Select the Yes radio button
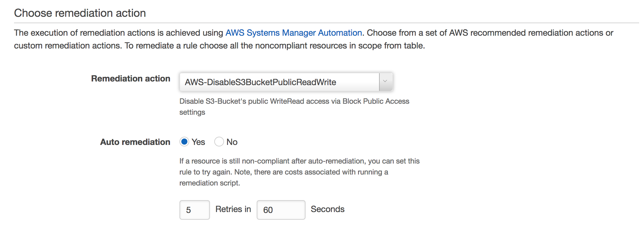 [184, 142]
